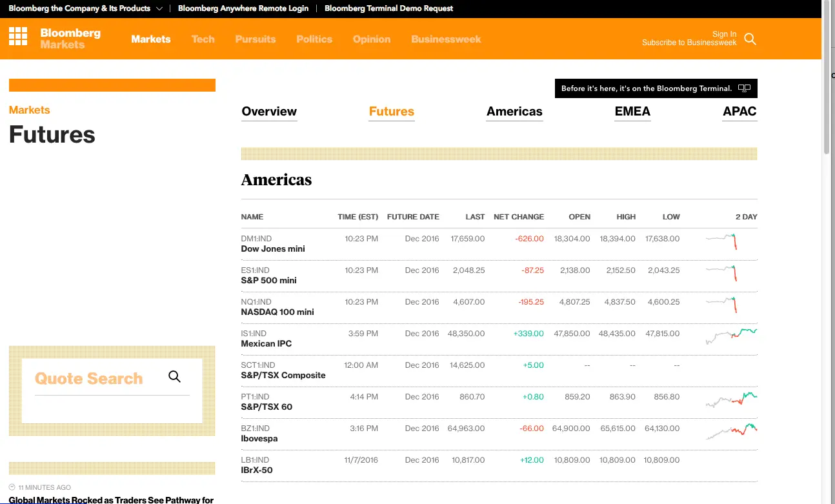Open the Politics navigation item
This screenshot has width=835, height=504.
[314, 39]
